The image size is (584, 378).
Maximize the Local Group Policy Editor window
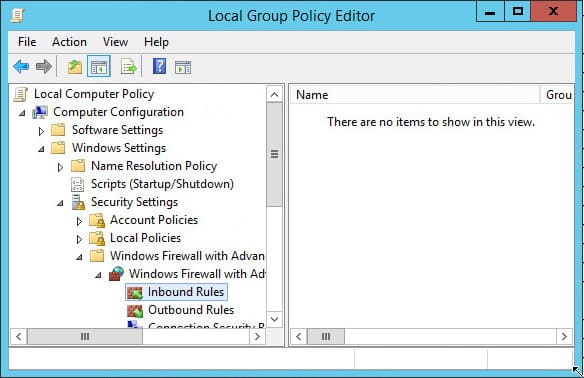click(518, 12)
